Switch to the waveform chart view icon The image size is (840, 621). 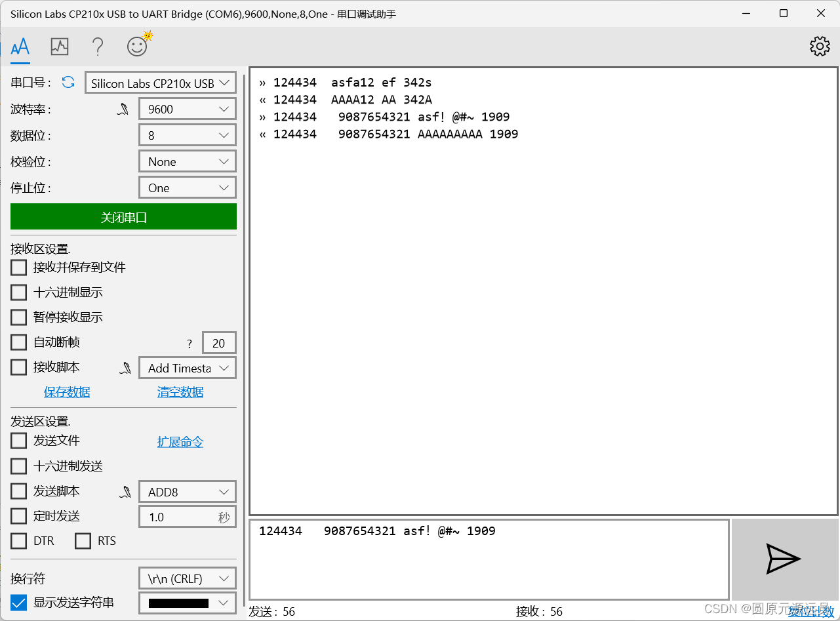tap(60, 47)
